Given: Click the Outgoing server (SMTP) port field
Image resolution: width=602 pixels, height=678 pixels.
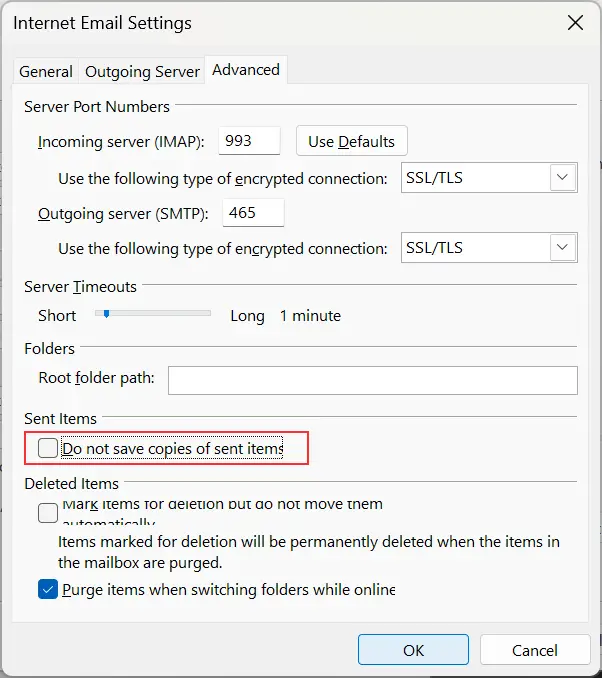Looking at the screenshot, I should click(255, 212).
